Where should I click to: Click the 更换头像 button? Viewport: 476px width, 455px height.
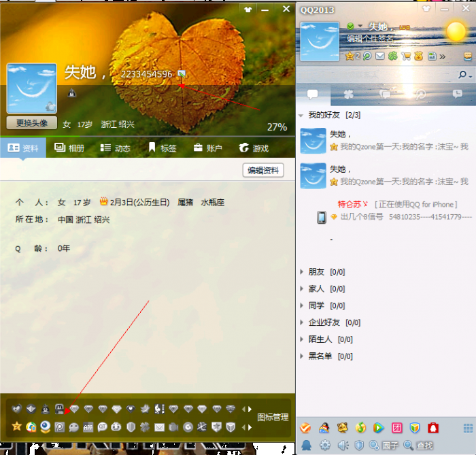click(31, 123)
